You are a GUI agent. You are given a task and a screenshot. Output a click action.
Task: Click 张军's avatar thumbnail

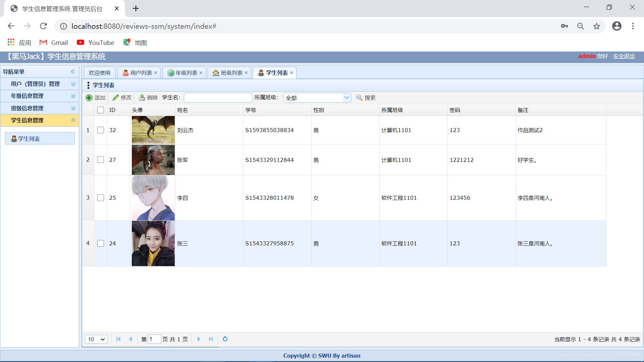click(153, 160)
